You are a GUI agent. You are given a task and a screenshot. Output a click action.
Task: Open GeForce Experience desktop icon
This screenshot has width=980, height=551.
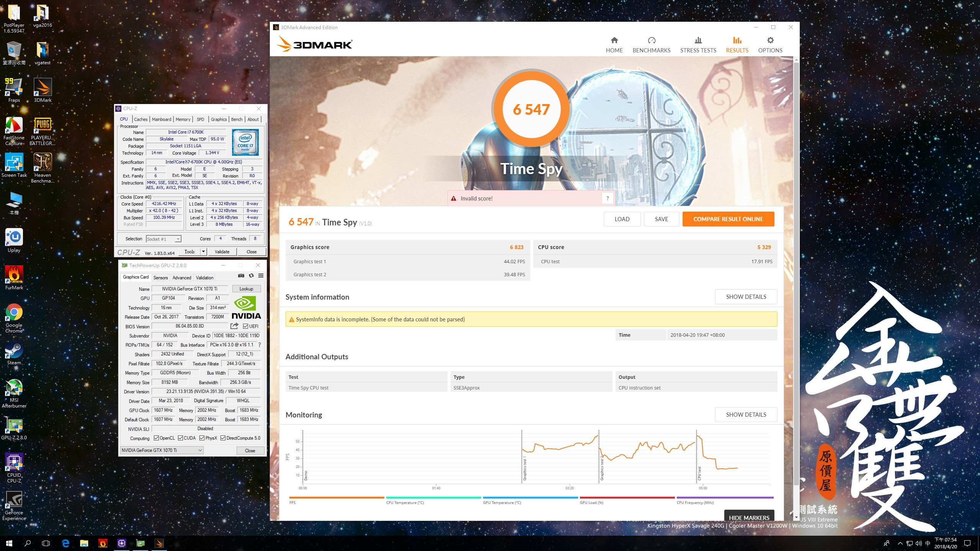point(14,505)
